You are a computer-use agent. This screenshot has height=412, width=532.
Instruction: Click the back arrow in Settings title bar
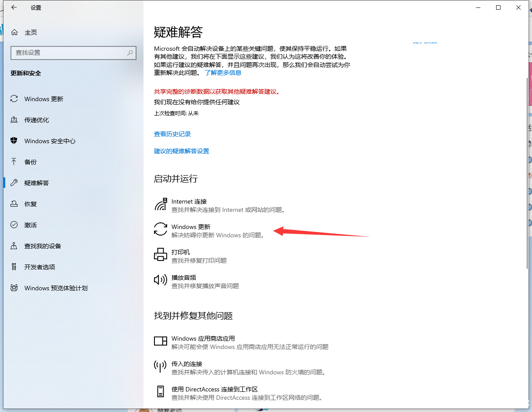coord(14,7)
